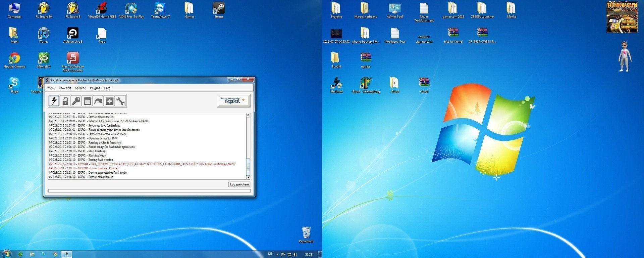Select the FL Studio 8 desktop icon
644x258 pixels.
click(73, 10)
